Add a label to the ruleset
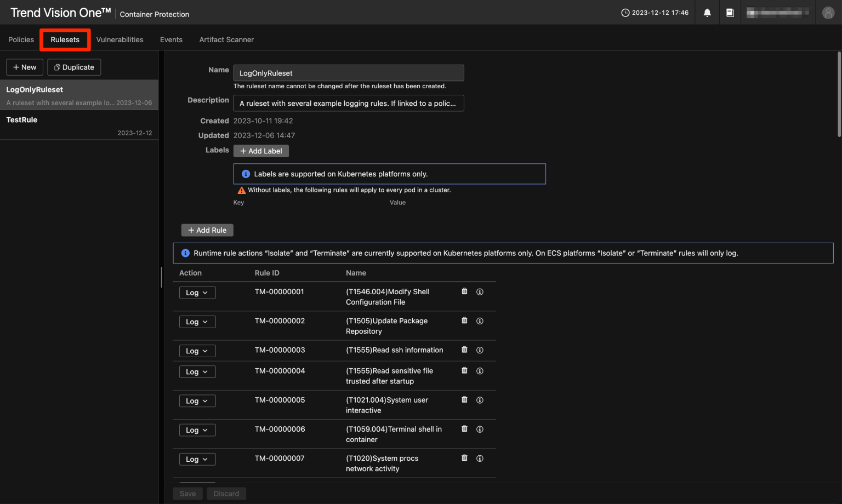842x504 pixels. pyautogui.click(x=261, y=151)
